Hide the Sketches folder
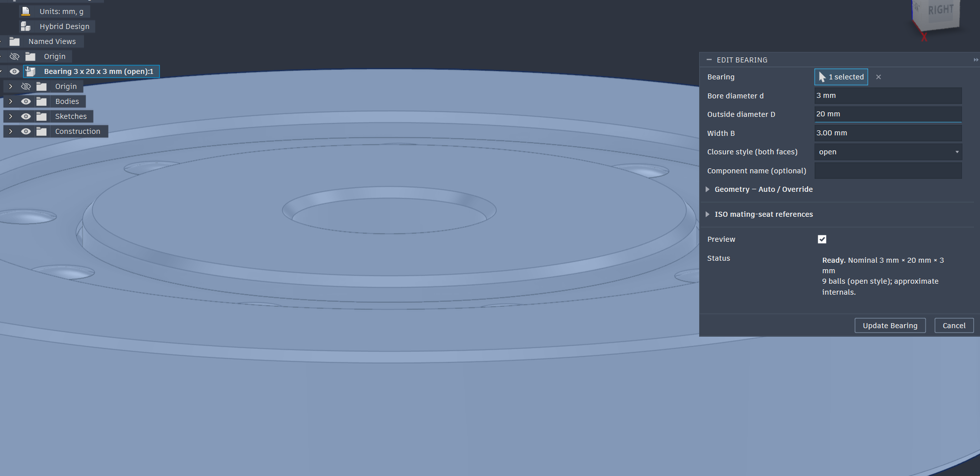 click(26, 116)
